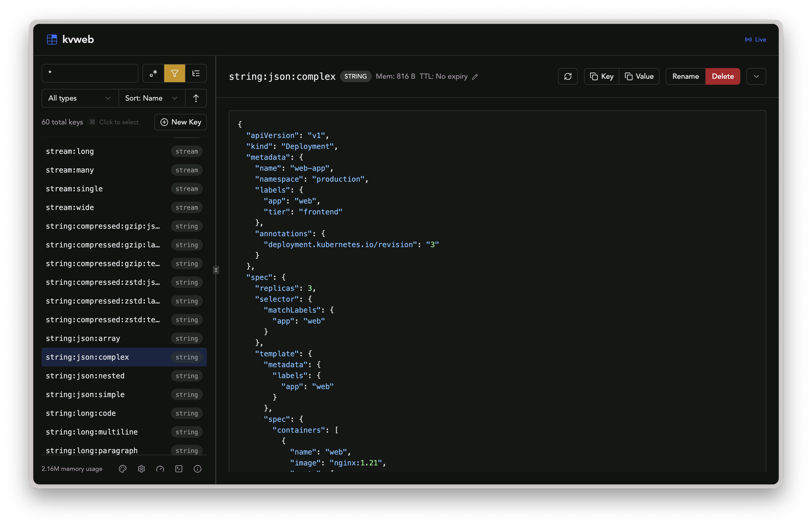Expand the actions chevron next to Delete
Viewport: 812px width, 527px height.
click(756, 76)
